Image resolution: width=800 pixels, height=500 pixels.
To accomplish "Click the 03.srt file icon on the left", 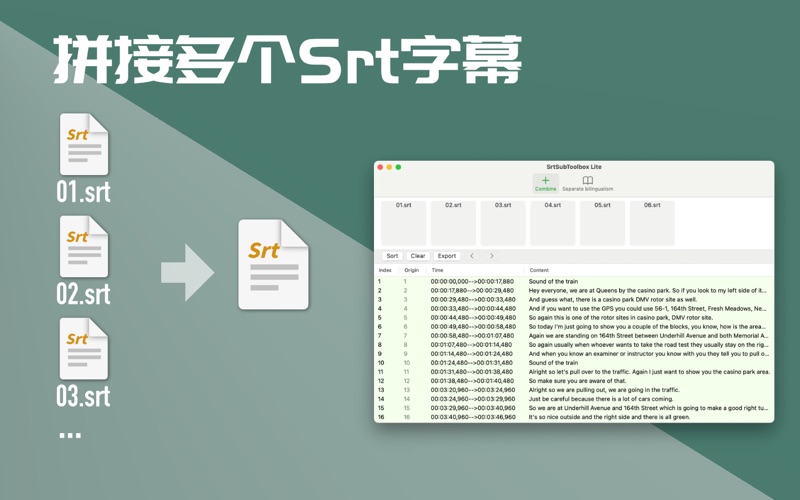I will [x=83, y=349].
